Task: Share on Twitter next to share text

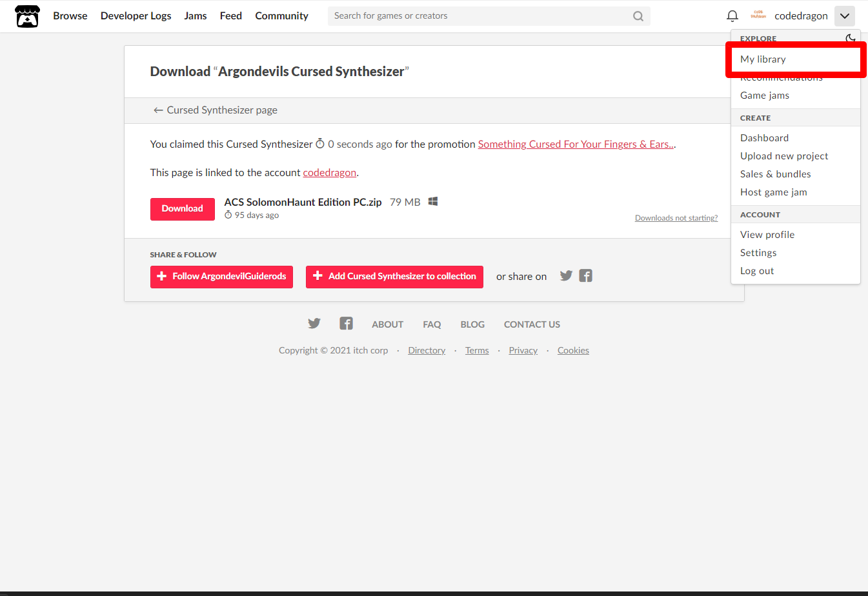Action: [566, 276]
